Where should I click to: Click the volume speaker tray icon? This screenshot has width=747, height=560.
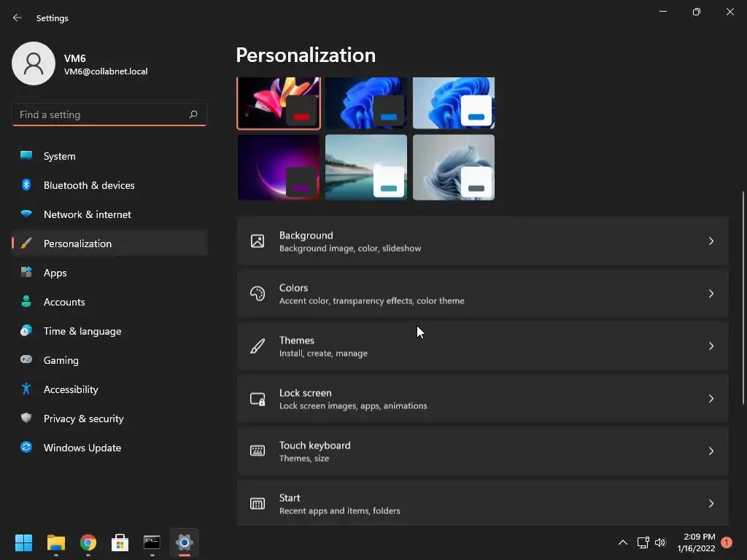point(660,542)
